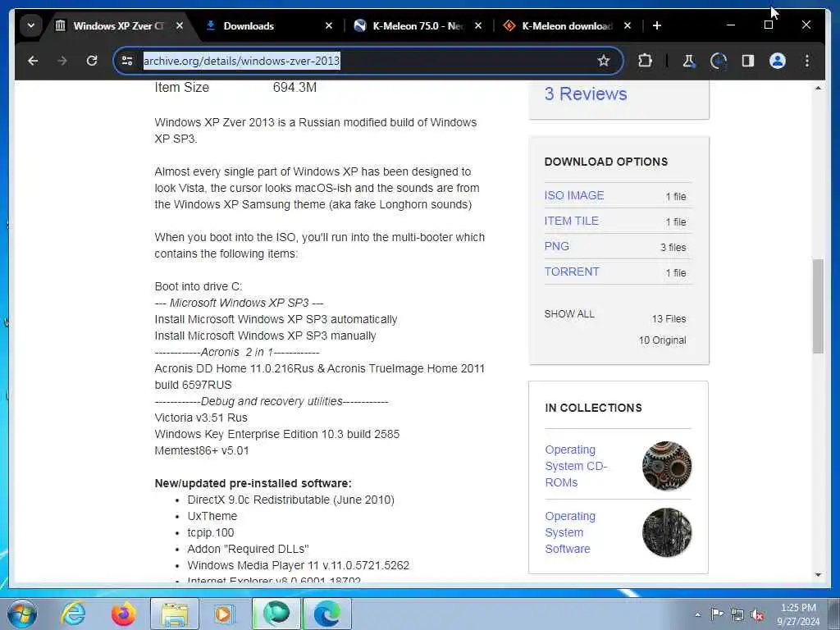The image size is (840, 630).
Task: Click the '694.3M' item size value
Action: click(294, 87)
